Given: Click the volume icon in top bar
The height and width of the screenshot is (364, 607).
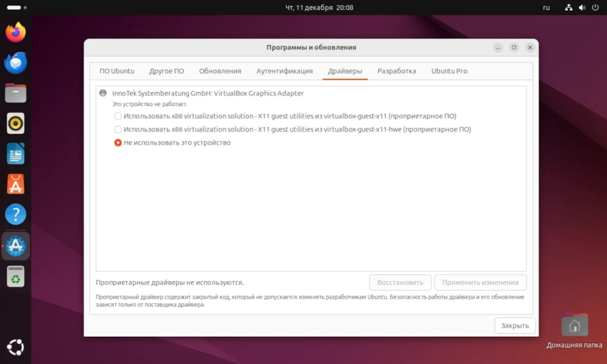Looking at the screenshot, I should tap(582, 7).
